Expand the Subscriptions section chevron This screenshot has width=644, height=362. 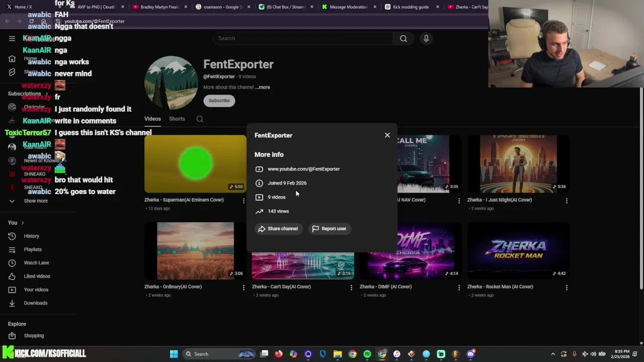pos(46,94)
